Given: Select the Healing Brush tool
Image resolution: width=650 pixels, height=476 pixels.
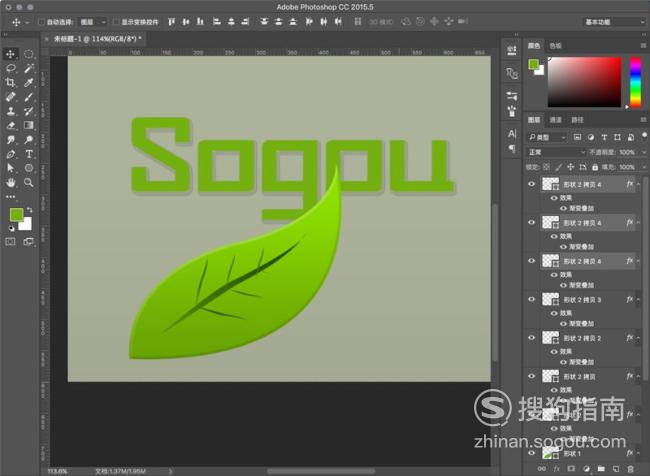Looking at the screenshot, I should (x=11, y=97).
